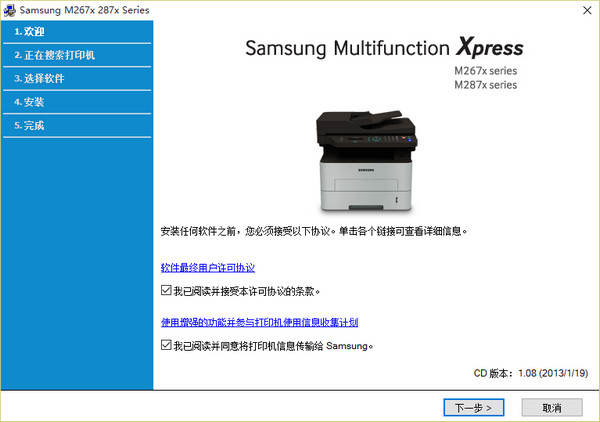Click the CD 版本: 1.08 (2013/1/19) text
This screenshot has width=600, height=422.
point(531,373)
